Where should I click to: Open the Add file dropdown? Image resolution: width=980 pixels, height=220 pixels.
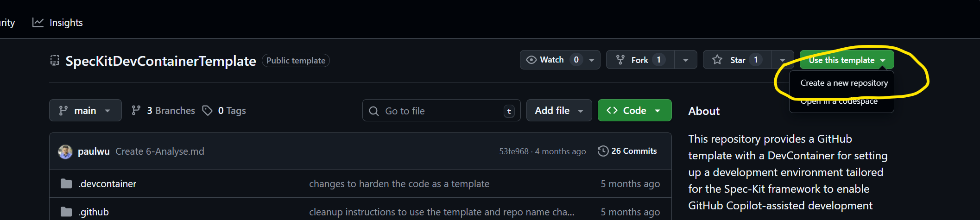point(559,110)
